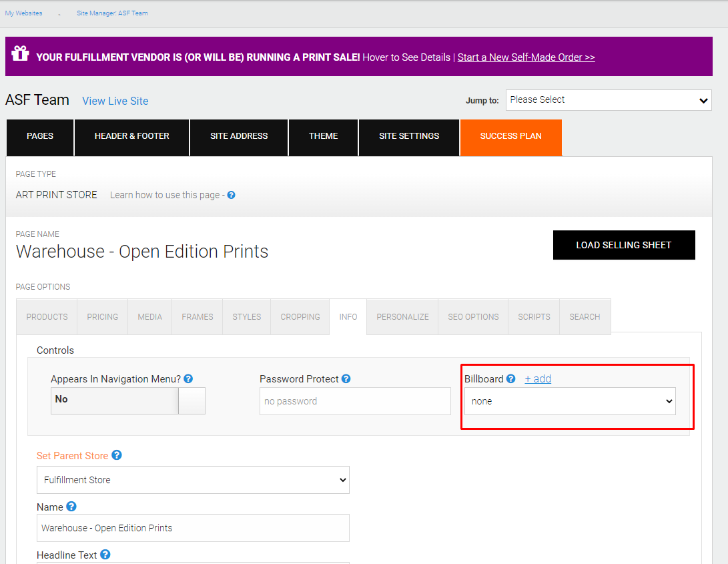Click the LOAD SELLING SHEET button
Image resolution: width=728 pixels, height=564 pixels.
[x=624, y=245]
